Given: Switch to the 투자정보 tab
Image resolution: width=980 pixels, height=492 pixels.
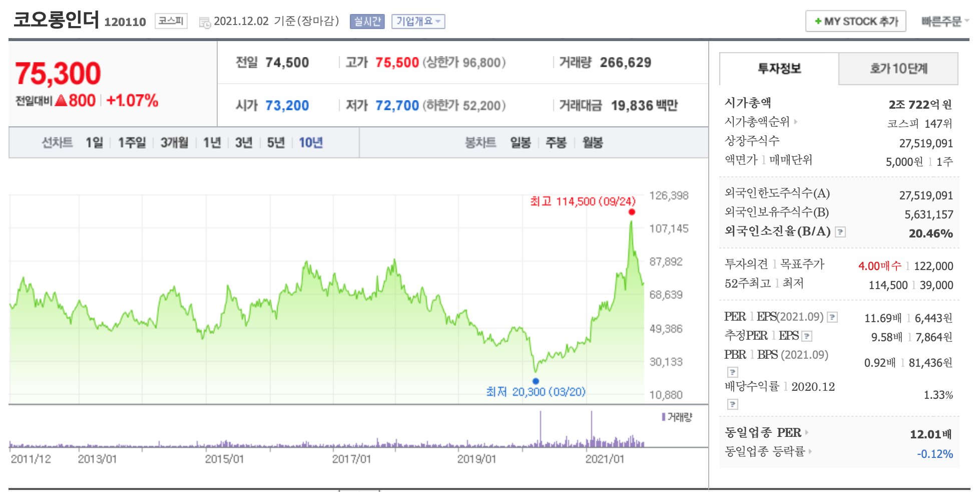Looking at the screenshot, I should 779,69.
